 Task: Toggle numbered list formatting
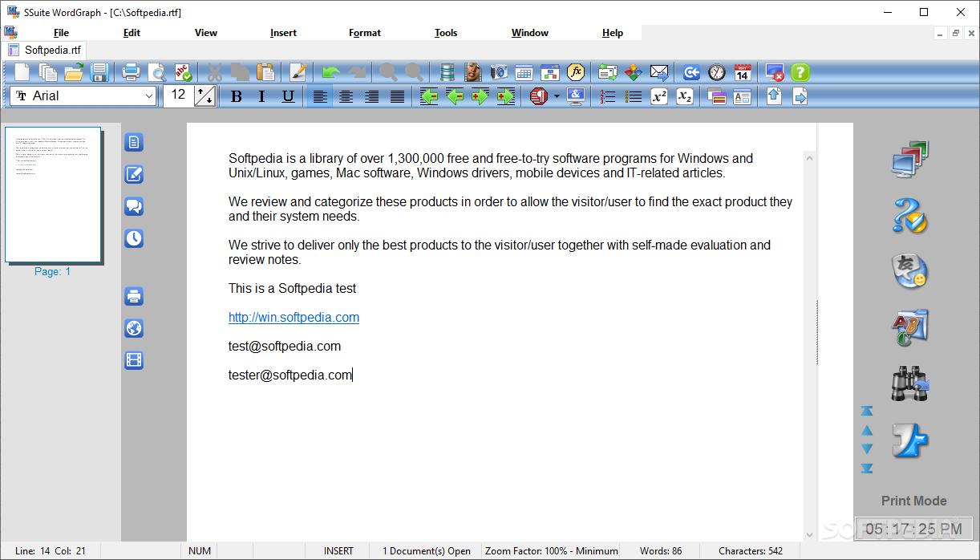coord(608,96)
